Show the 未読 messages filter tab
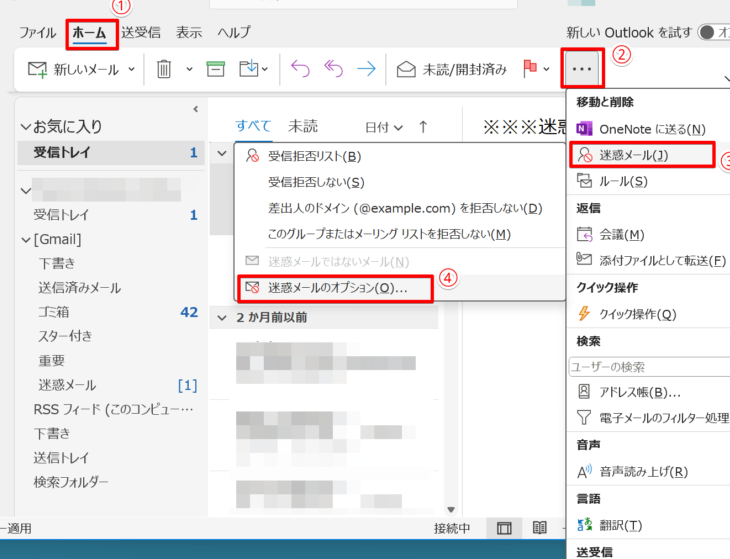 [x=303, y=126]
